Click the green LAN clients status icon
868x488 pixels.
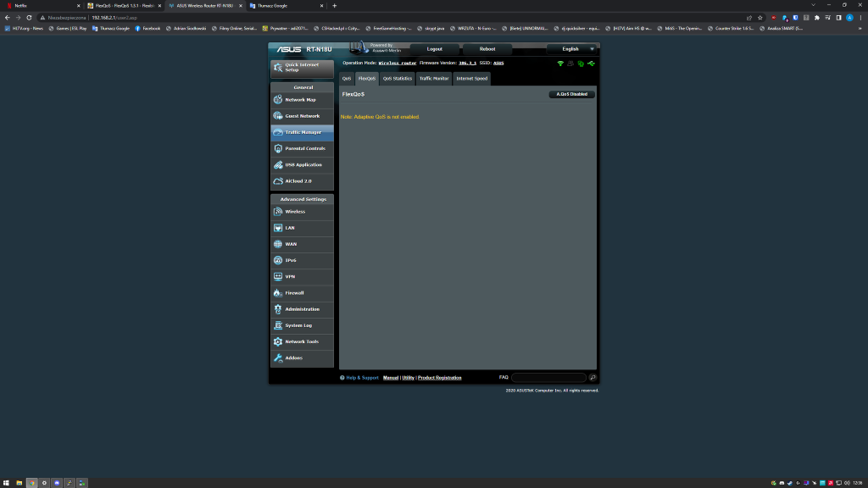click(581, 64)
